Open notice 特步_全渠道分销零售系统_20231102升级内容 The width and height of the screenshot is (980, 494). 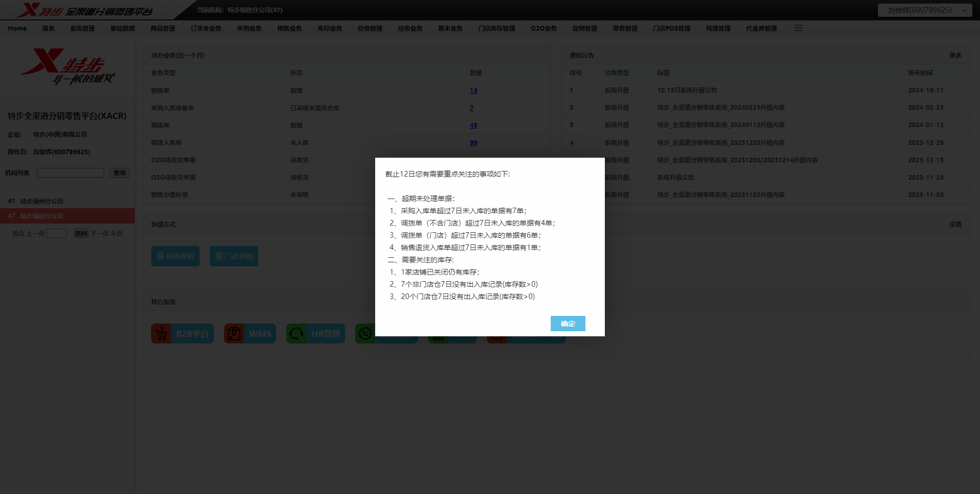[721, 195]
